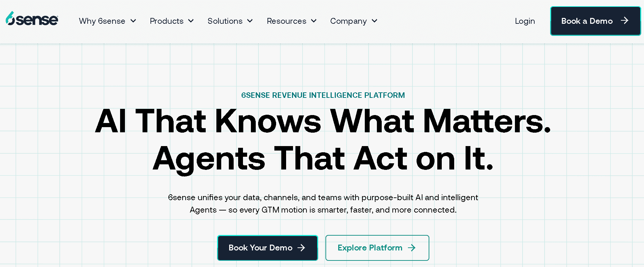Open the Company menu
This screenshot has width=644, height=267.
click(x=348, y=21)
